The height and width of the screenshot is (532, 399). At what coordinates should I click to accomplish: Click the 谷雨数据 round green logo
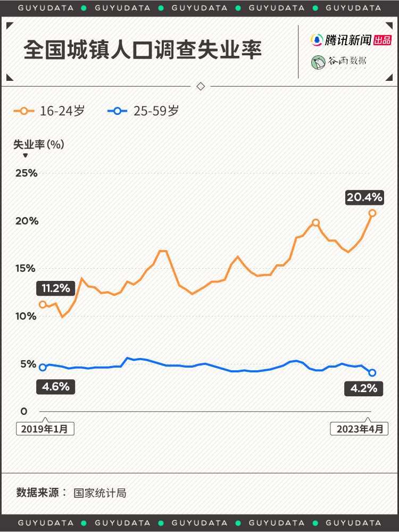pyautogui.click(x=318, y=62)
